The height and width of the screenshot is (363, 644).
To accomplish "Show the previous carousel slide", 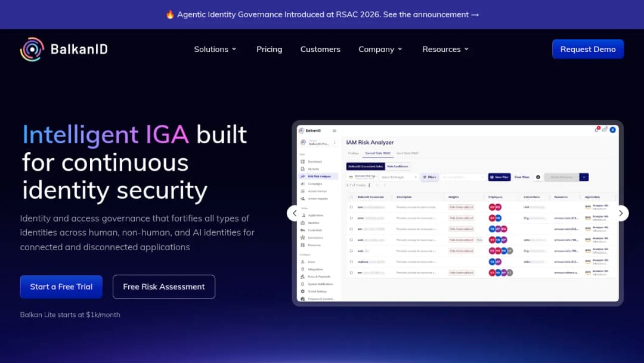I will (x=295, y=213).
